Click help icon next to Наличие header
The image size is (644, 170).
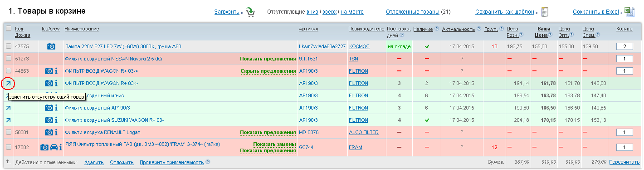tap(437, 29)
